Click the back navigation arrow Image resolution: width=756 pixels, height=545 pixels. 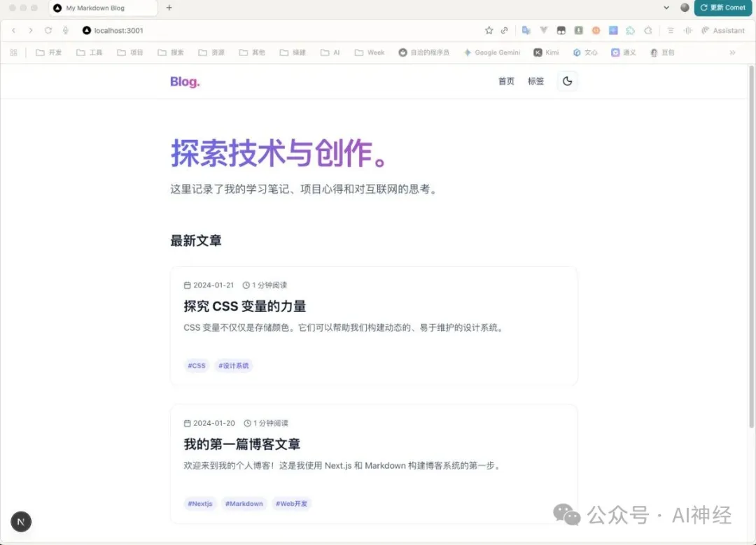point(14,30)
